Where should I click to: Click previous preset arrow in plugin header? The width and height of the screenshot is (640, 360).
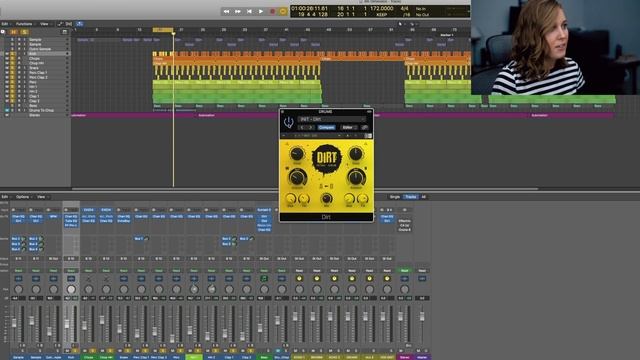302,127
